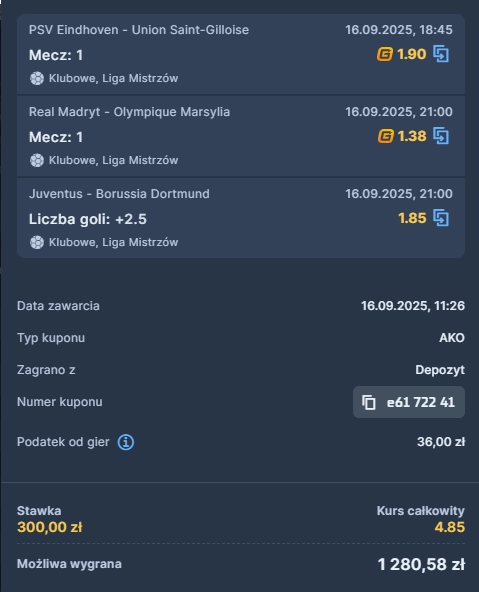Viewport: 479px width, 592px height.
Task: Click the AKO coupon type value
Action: [x=452, y=338]
